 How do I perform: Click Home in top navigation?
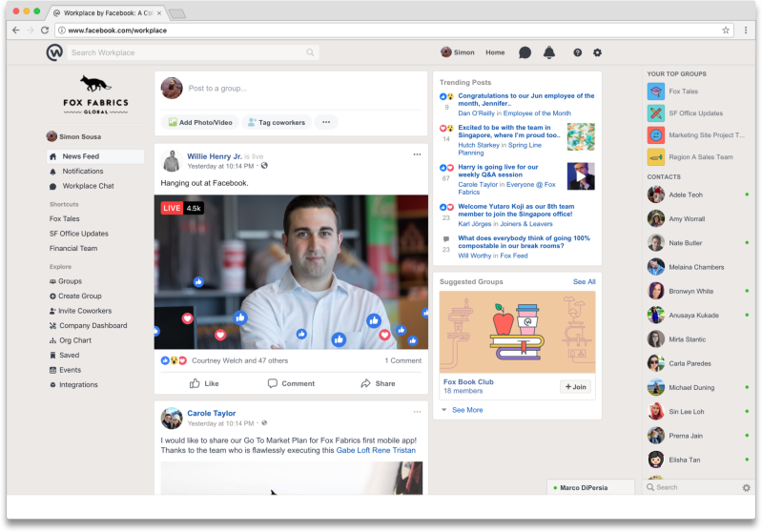click(x=495, y=52)
